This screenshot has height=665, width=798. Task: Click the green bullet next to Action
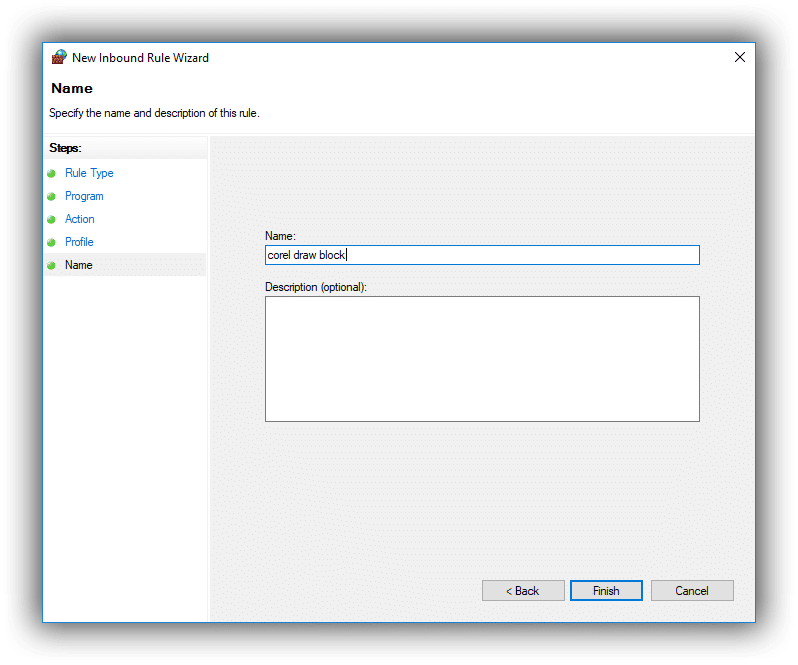point(51,219)
